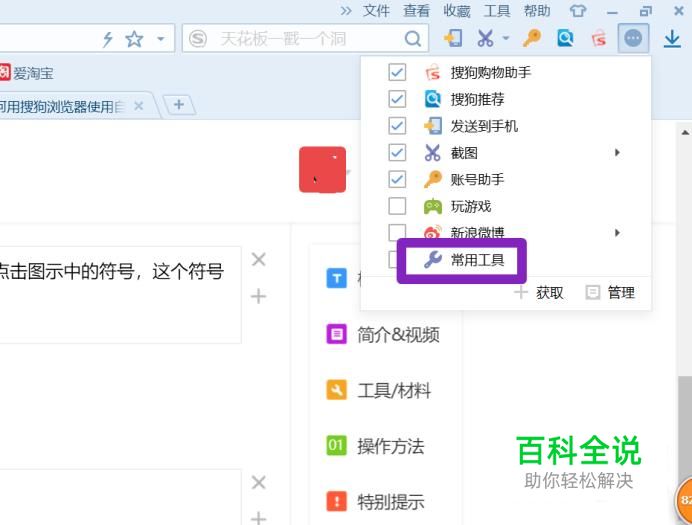Screen dimensions: 692x525
Task: Uncheck 发送到手机 checkbox
Action: click(x=397, y=126)
